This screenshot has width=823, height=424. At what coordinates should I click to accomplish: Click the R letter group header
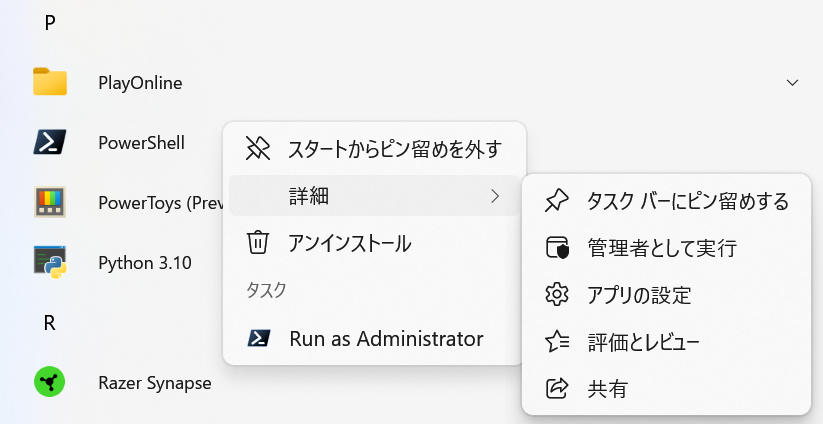pyautogui.click(x=50, y=323)
